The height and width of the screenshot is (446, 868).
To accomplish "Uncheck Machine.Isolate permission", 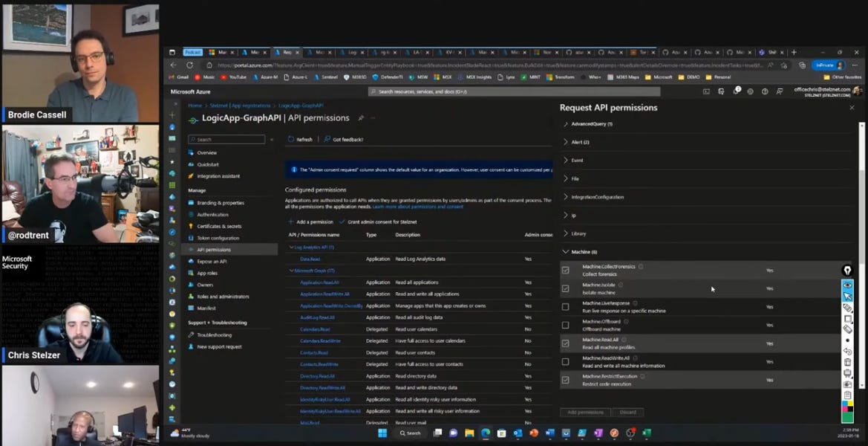I will pos(565,288).
